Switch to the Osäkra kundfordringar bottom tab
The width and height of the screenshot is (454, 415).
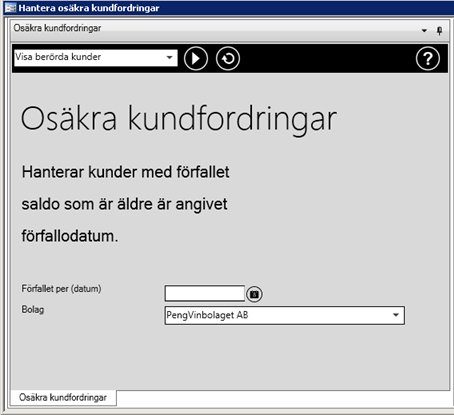(x=63, y=397)
